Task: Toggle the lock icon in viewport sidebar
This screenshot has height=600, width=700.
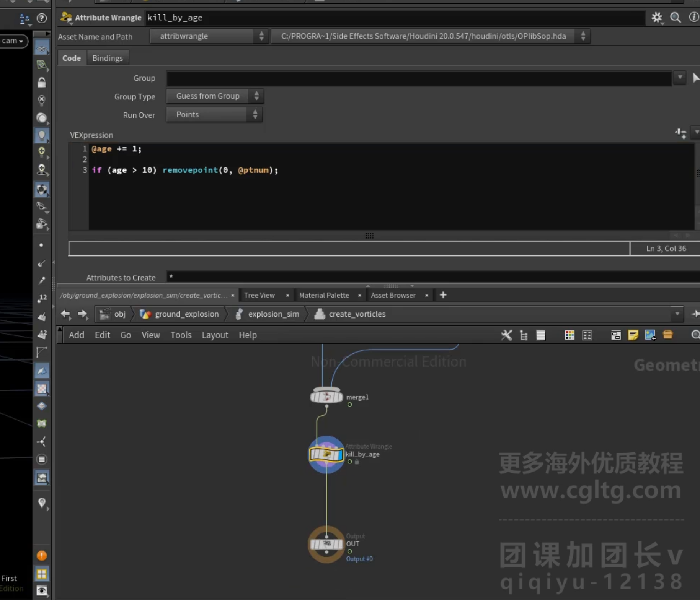Action: click(41, 83)
